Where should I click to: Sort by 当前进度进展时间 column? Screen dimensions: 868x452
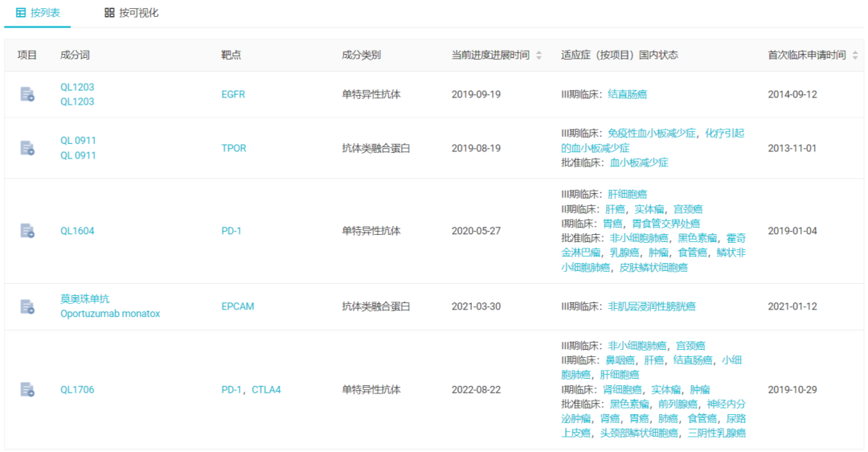point(538,55)
